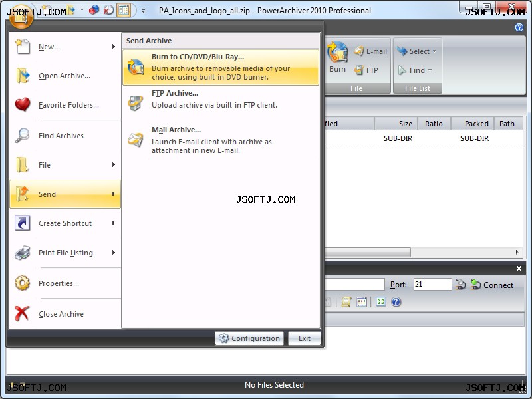Click the open-archive folder icon in quick access toolbar
The height and width of the screenshot is (399, 532).
(71, 10)
